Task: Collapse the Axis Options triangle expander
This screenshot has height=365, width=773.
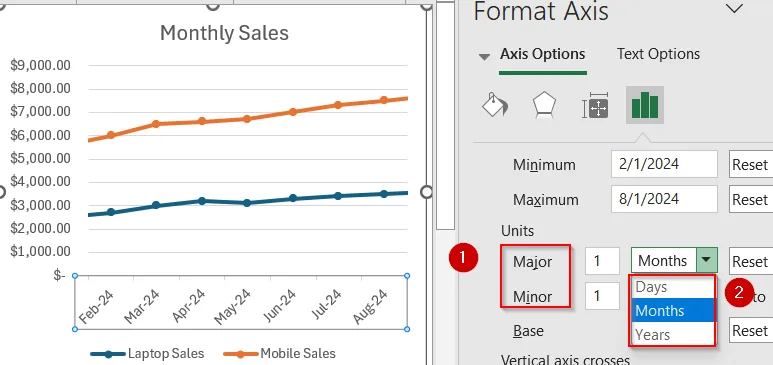Action: tap(485, 57)
